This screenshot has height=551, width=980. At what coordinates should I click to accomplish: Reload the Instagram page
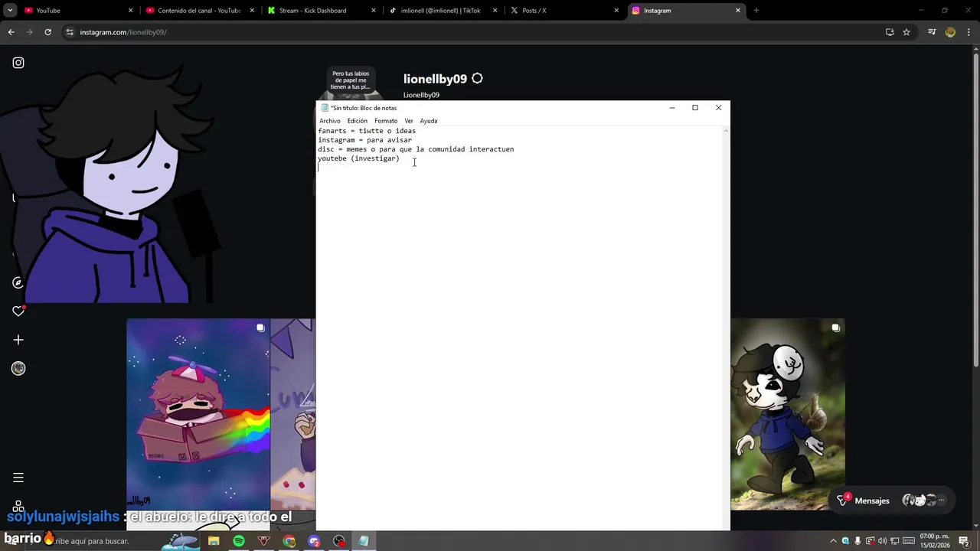click(47, 32)
